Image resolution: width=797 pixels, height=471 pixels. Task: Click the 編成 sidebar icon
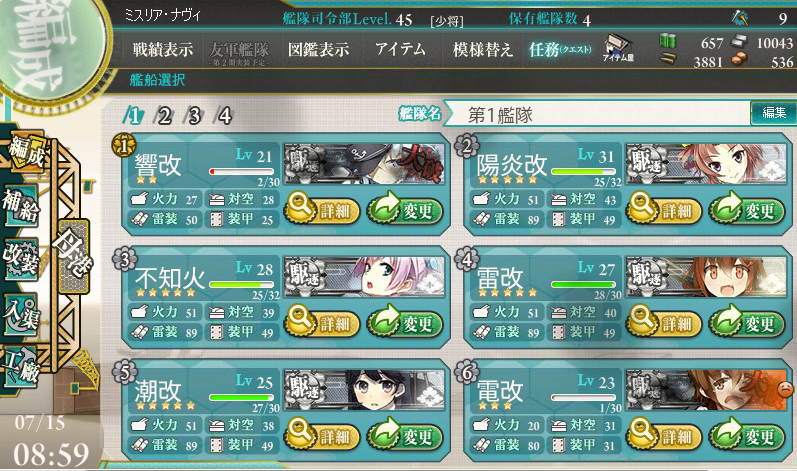(26, 151)
